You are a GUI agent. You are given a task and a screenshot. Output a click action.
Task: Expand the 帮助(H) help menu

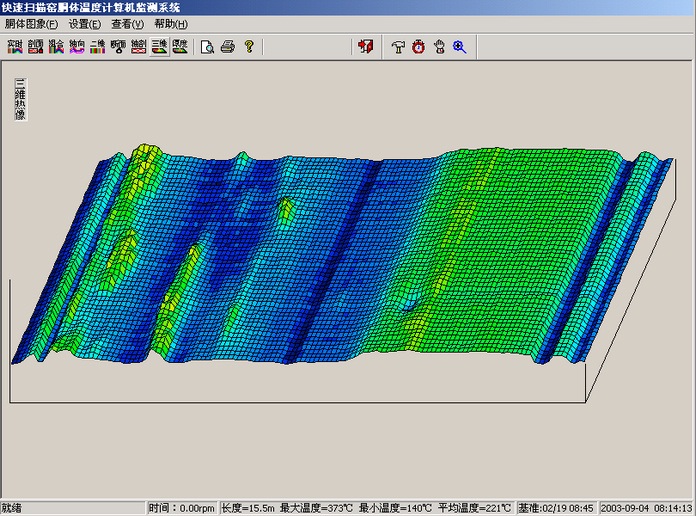click(171, 23)
